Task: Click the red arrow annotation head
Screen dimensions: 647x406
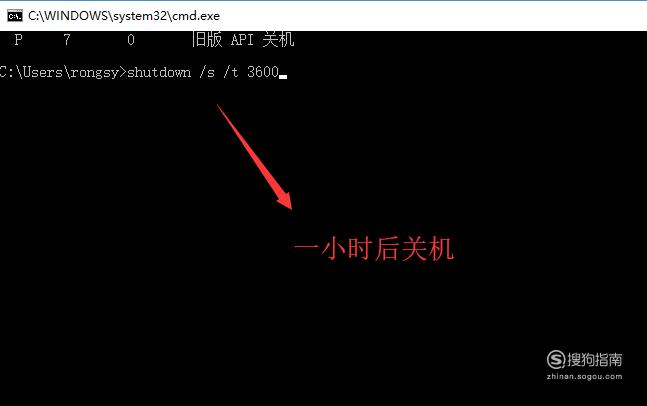Action: coord(285,201)
